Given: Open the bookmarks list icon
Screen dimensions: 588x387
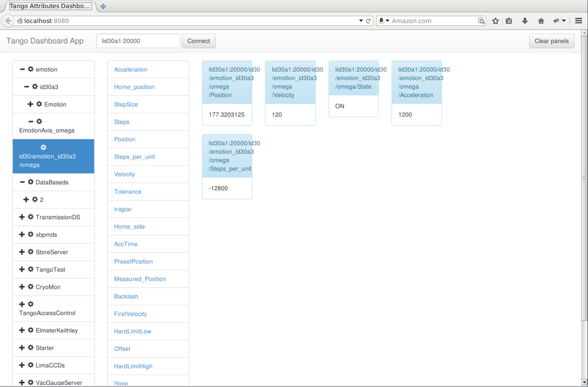Looking at the screenshot, I should point(509,21).
